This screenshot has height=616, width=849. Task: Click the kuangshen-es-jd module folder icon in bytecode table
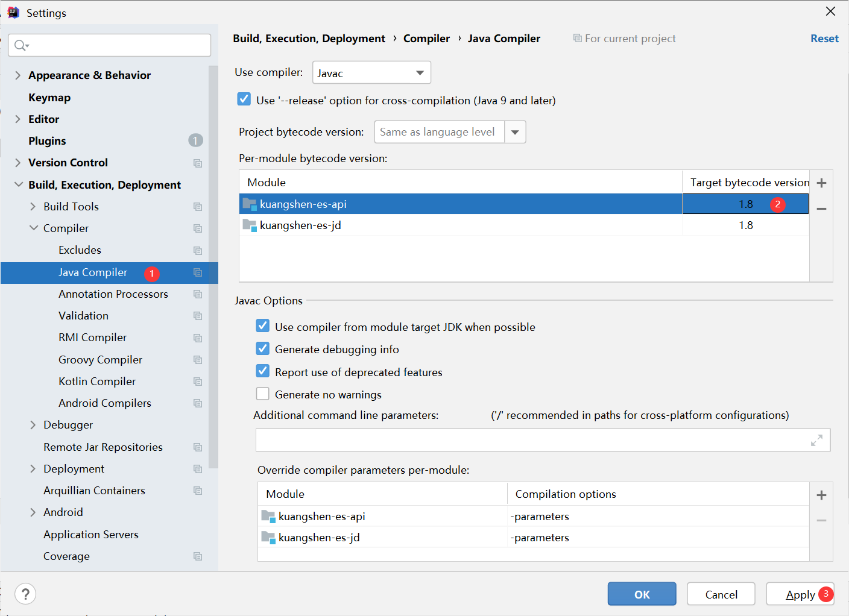(x=249, y=225)
